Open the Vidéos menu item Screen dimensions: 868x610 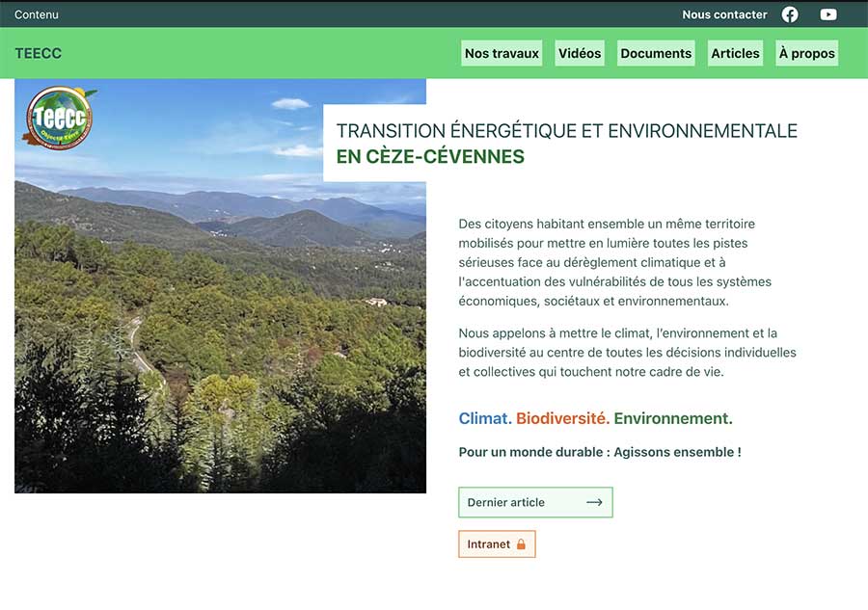pyautogui.click(x=580, y=53)
